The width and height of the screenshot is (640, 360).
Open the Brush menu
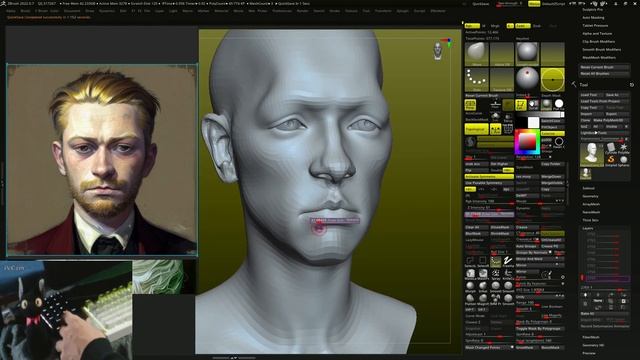[25, 11]
